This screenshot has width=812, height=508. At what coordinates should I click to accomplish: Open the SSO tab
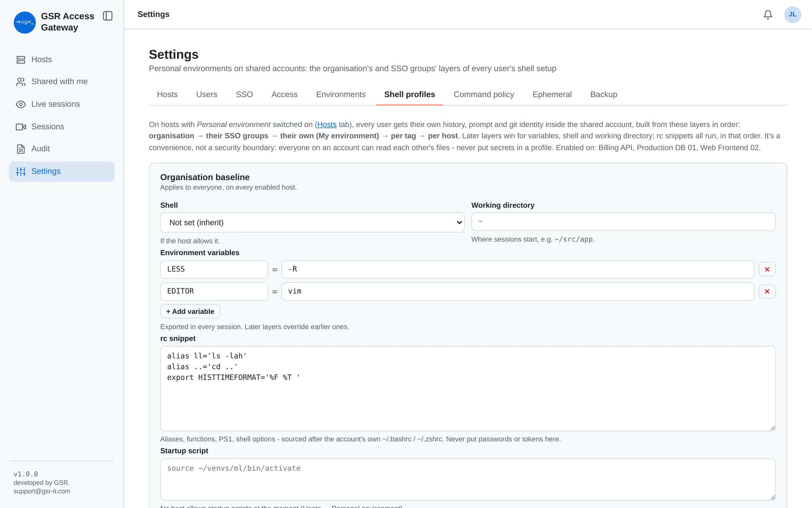[244, 94]
